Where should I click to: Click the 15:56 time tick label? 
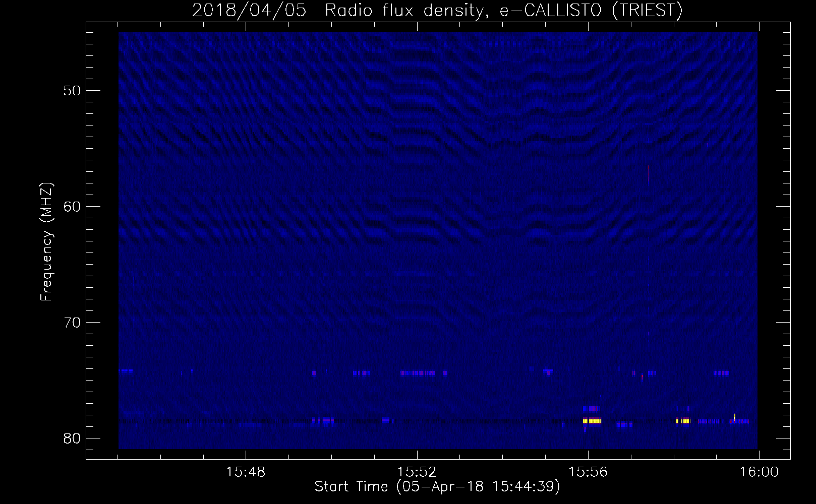588,472
